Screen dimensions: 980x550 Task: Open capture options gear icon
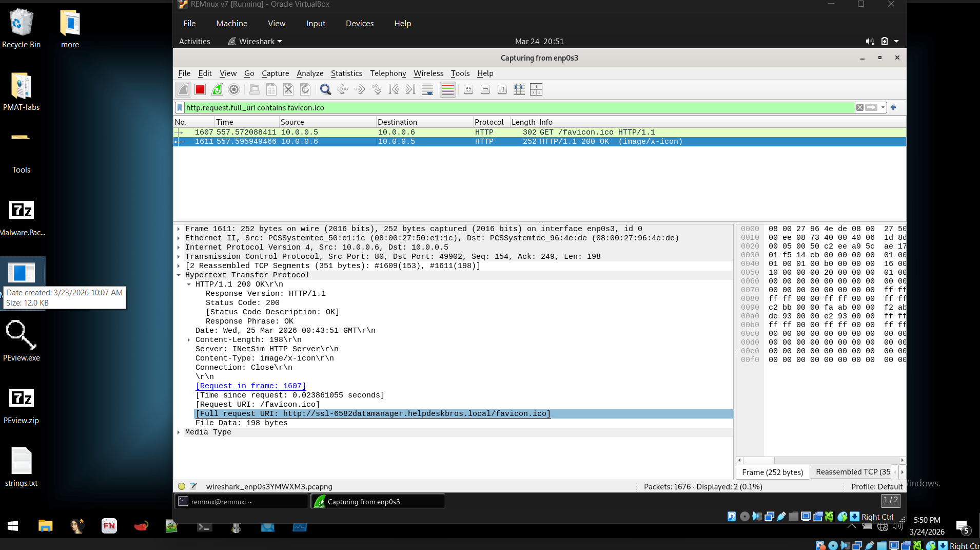234,90
